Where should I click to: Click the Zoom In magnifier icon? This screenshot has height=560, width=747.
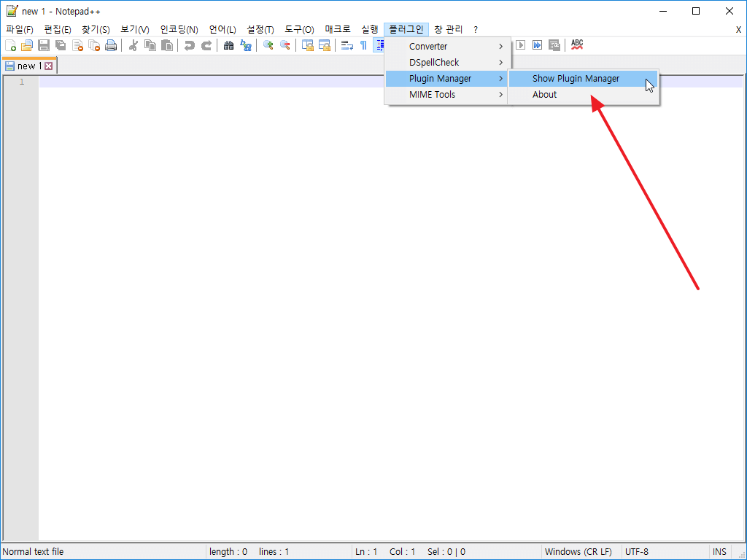(268, 45)
